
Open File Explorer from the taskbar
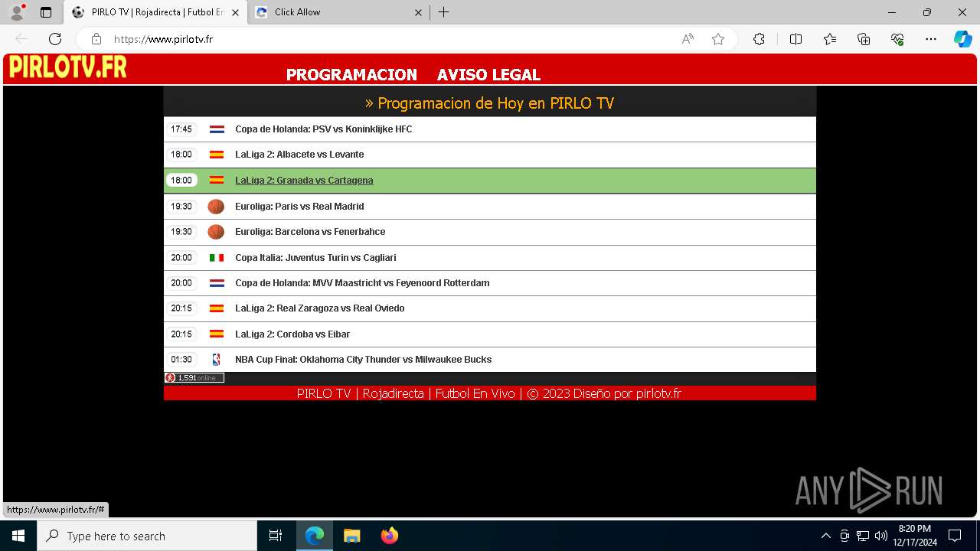pyautogui.click(x=351, y=536)
